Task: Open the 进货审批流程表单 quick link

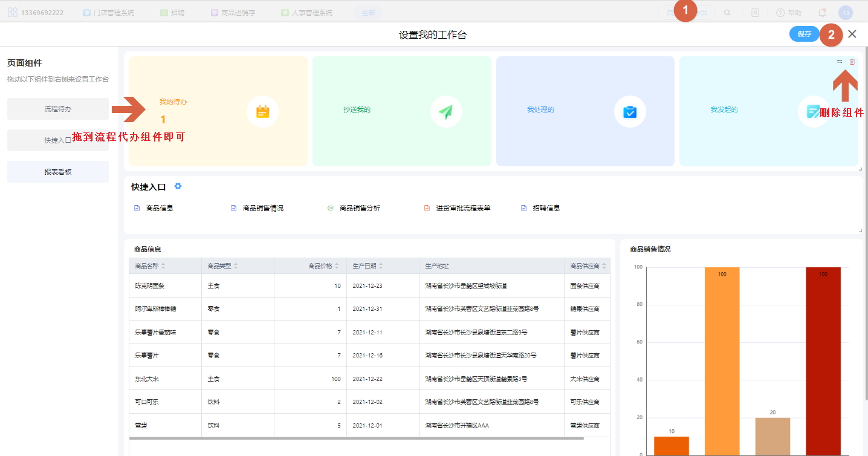Action: (462, 208)
